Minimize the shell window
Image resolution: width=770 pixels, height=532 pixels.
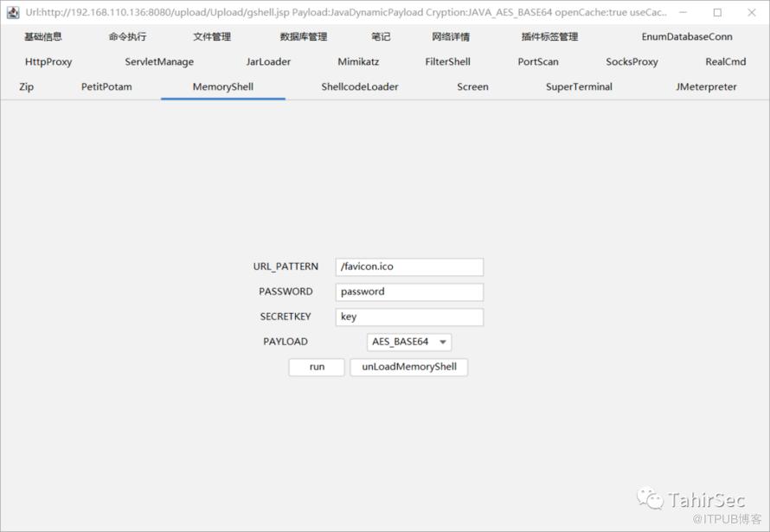click(x=683, y=12)
